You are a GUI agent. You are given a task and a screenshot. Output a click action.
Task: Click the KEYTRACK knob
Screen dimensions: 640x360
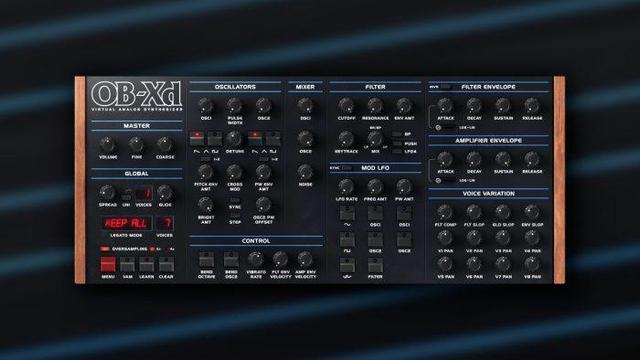346,139
